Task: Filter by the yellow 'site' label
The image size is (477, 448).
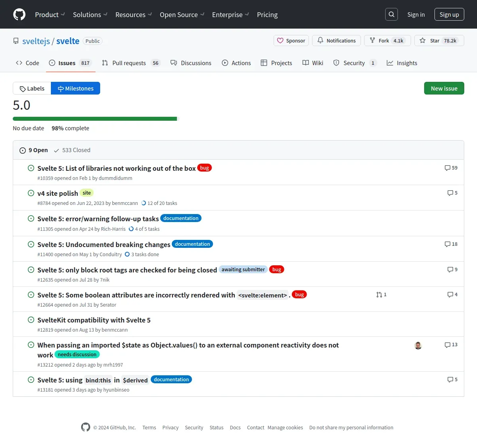Action: click(87, 193)
